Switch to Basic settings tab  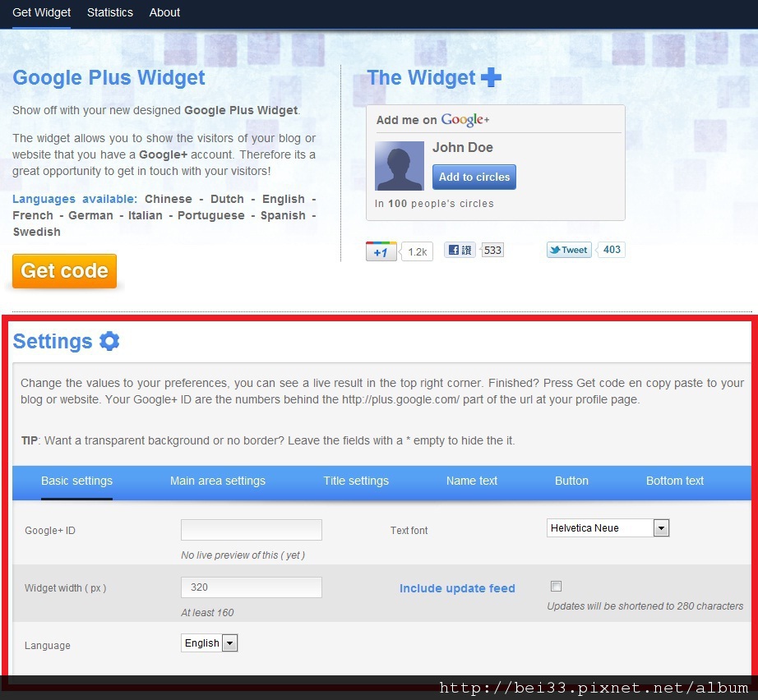(x=76, y=481)
